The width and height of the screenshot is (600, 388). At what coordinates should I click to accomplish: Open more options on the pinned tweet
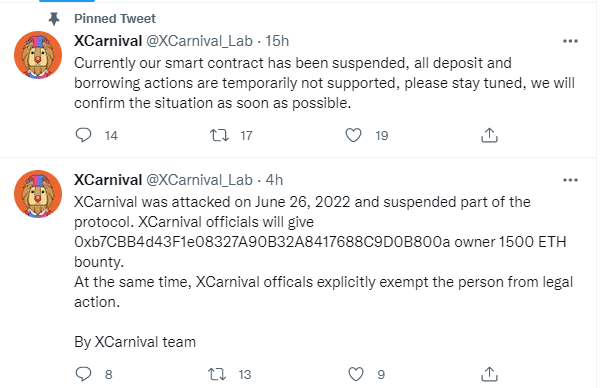click(570, 41)
